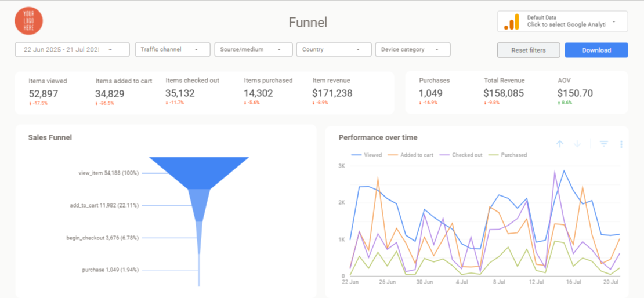Toggle the Added to cart legend series
The image size is (644, 298).
coord(410,155)
